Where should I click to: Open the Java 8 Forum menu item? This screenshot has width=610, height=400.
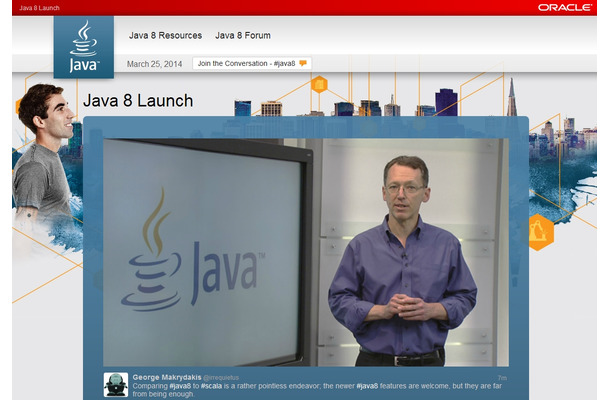(243, 35)
